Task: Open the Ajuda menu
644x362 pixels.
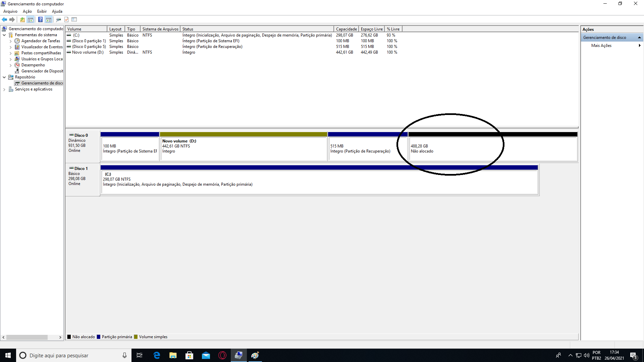Action: (x=57, y=11)
